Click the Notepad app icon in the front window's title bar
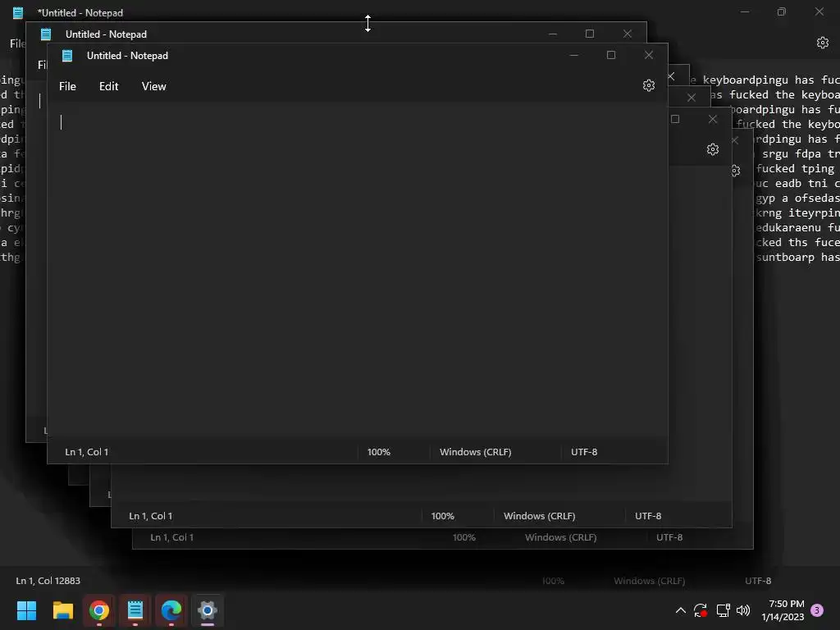This screenshot has width=840, height=630. coord(67,56)
